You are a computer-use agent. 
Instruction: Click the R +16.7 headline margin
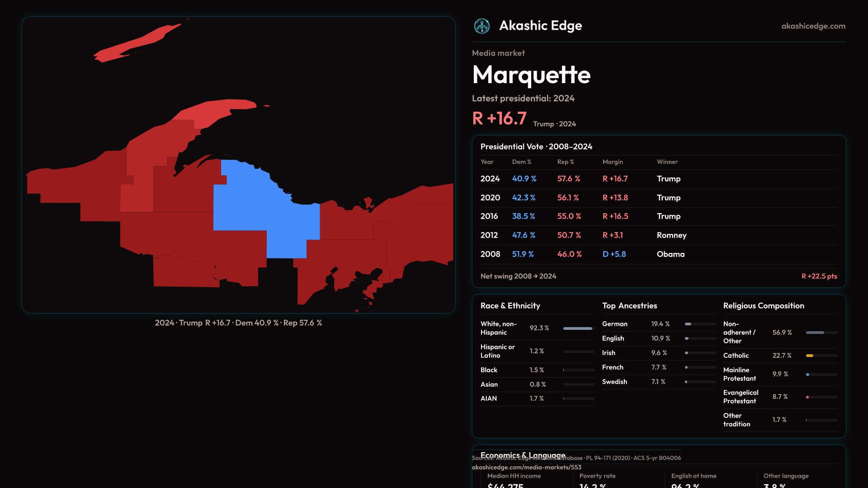coord(499,119)
